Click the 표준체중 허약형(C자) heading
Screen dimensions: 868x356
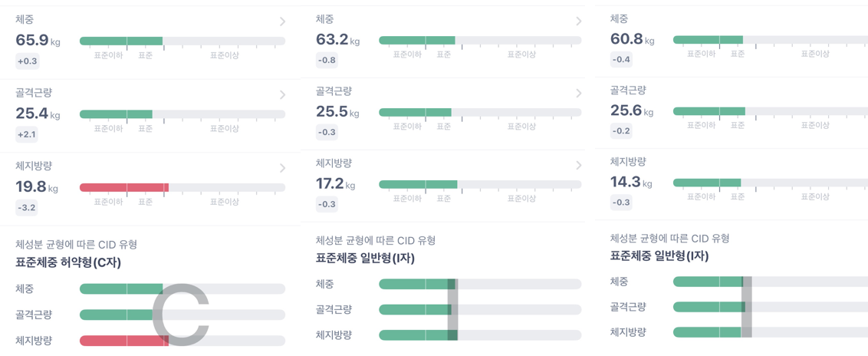68,263
